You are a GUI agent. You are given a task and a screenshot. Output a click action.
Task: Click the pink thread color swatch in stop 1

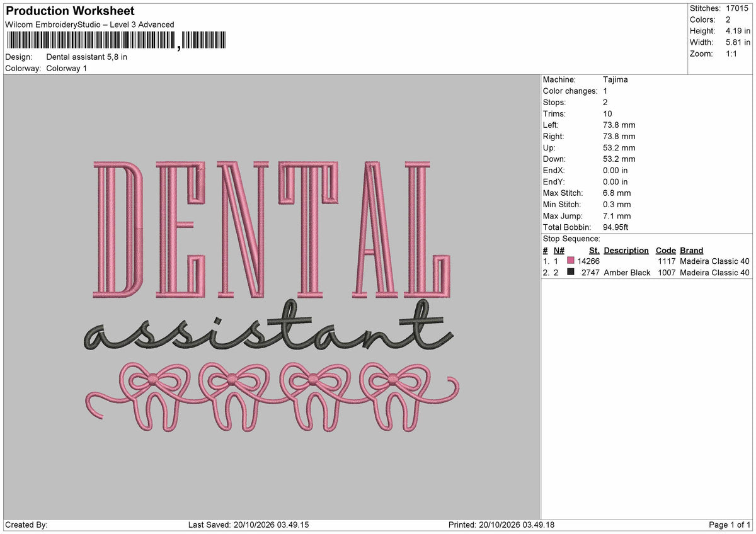(571, 261)
